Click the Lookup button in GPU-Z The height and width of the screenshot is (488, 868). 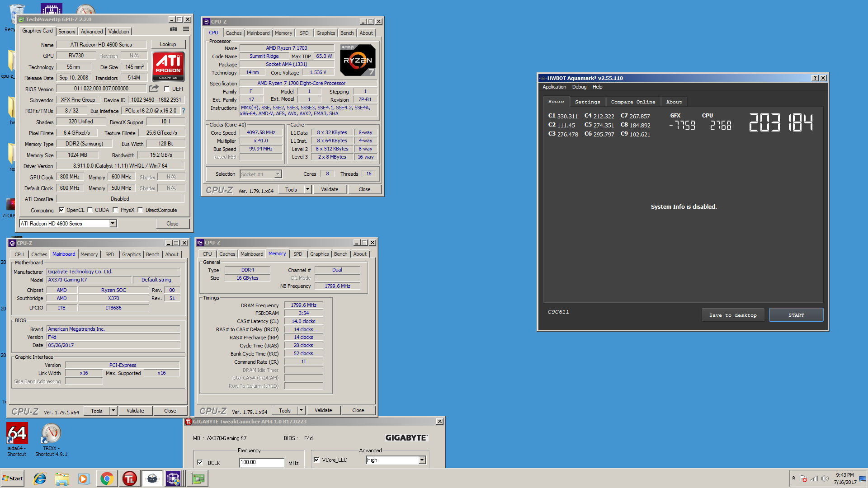(x=168, y=44)
